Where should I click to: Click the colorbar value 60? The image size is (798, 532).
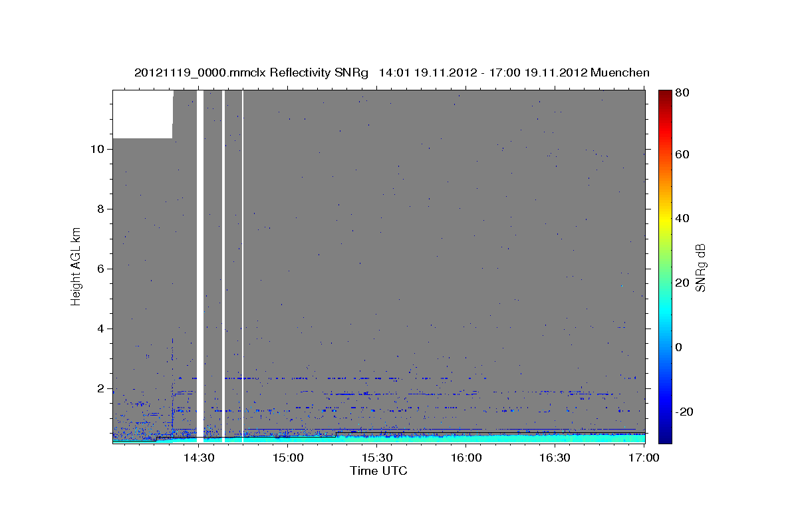682,154
